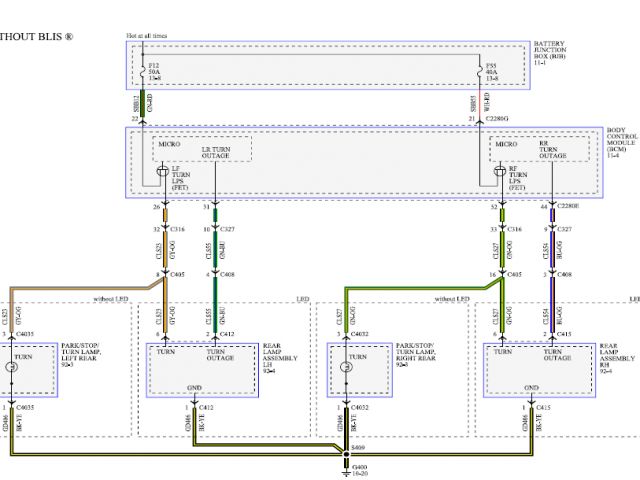Click the 'Hot at all times' text

[147, 35]
